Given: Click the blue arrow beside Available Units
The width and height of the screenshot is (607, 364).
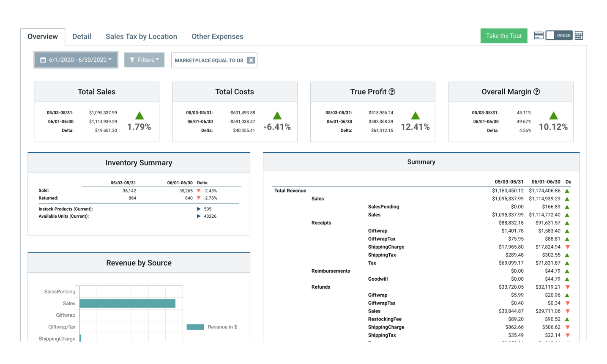Looking at the screenshot, I should coord(199,216).
